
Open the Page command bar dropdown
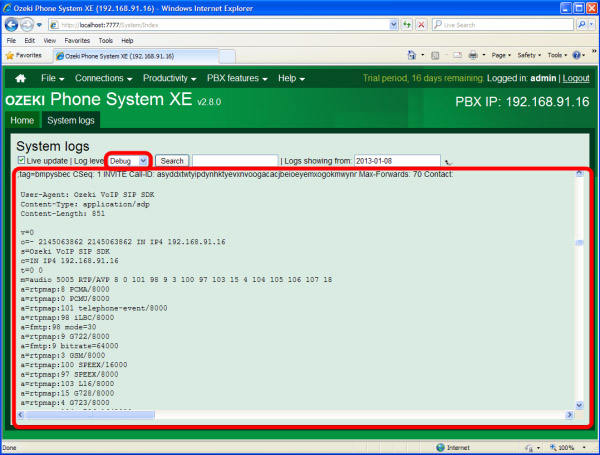coord(501,55)
